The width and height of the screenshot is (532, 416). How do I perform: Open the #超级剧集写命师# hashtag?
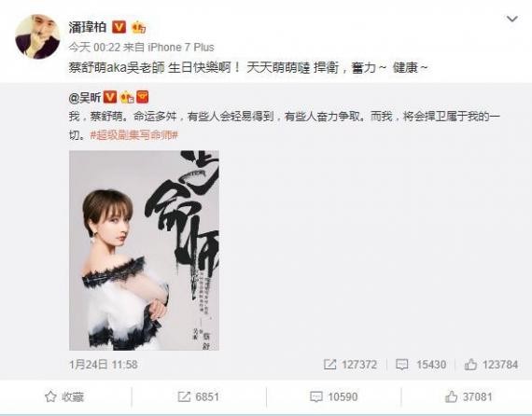[x=134, y=135]
